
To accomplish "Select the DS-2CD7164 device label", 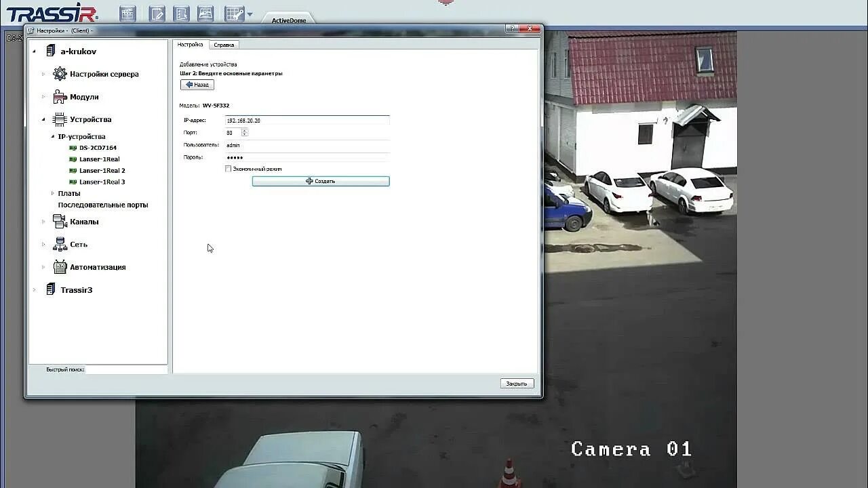I will click(98, 148).
